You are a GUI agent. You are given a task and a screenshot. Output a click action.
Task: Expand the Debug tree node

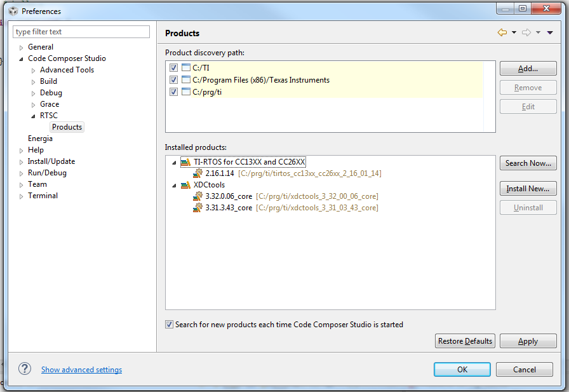coord(33,93)
